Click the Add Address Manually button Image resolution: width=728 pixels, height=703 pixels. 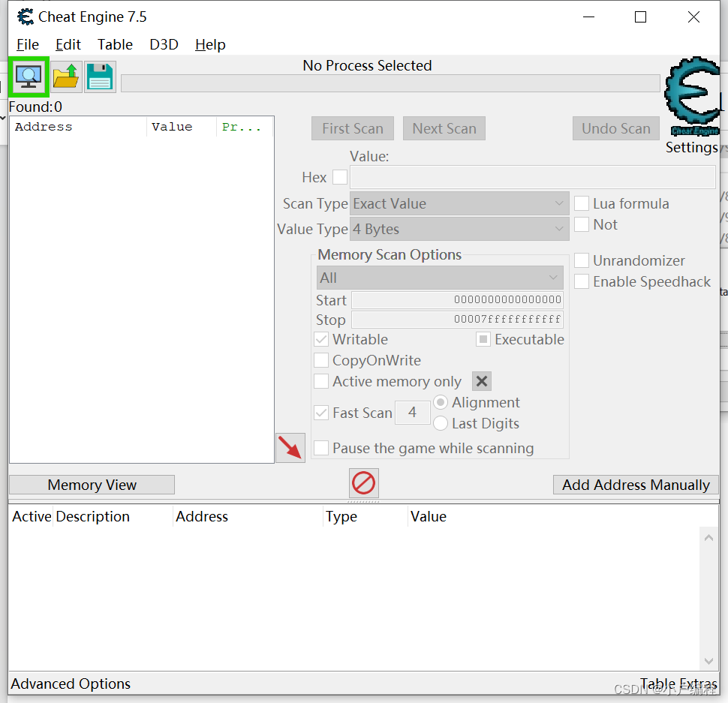635,484
